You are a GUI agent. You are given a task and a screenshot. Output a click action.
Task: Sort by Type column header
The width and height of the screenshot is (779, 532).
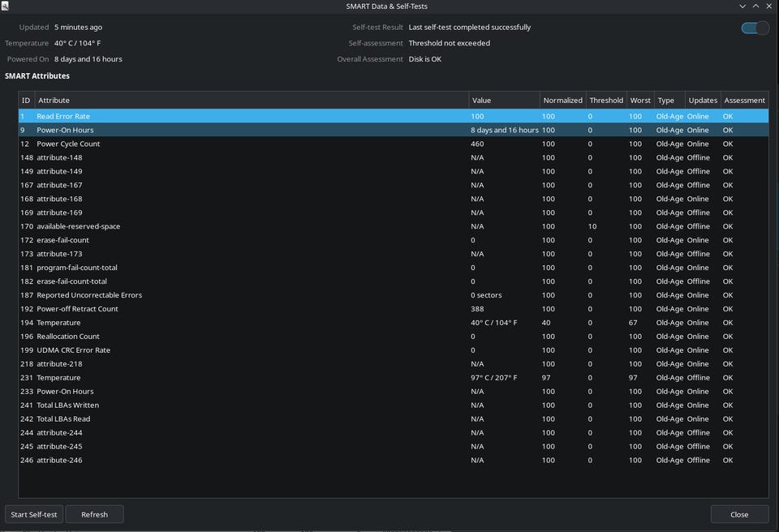coord(669,100)
